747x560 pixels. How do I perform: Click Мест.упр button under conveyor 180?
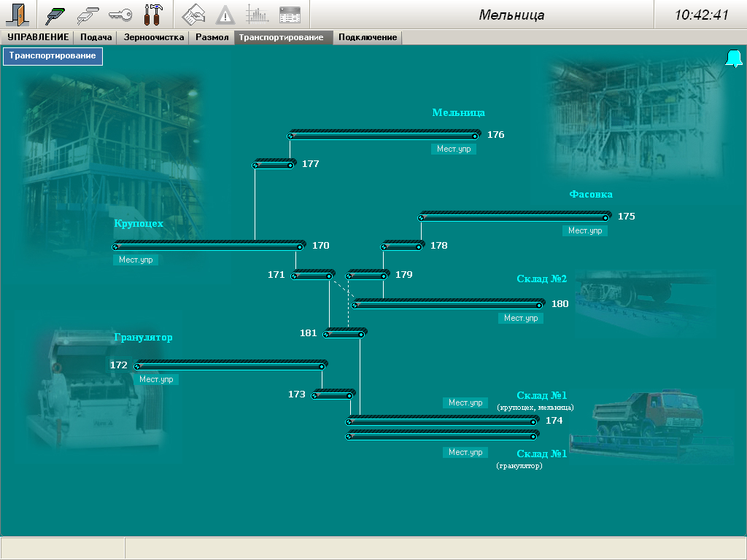coord(521,319)
